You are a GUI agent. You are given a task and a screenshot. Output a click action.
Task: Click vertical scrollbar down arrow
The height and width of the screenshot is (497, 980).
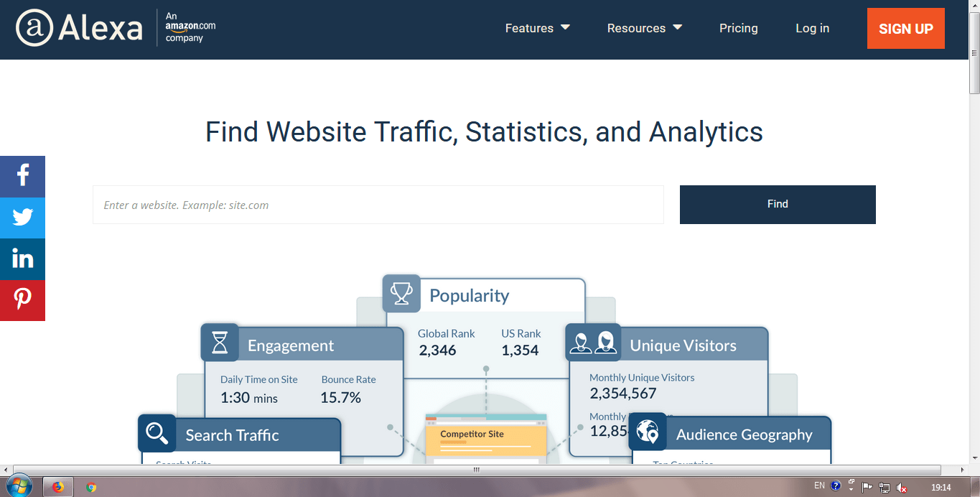(974, 457)
